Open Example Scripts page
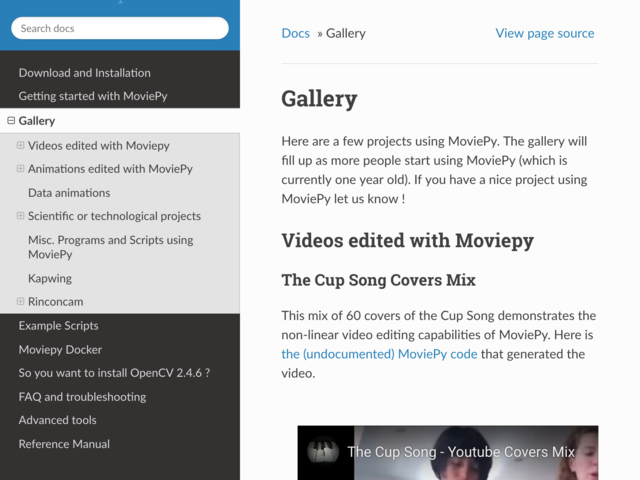 pos(58,326)
